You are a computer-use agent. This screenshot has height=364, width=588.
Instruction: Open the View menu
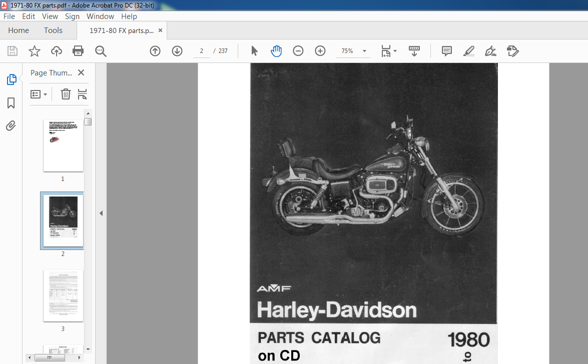coord(50,16)
